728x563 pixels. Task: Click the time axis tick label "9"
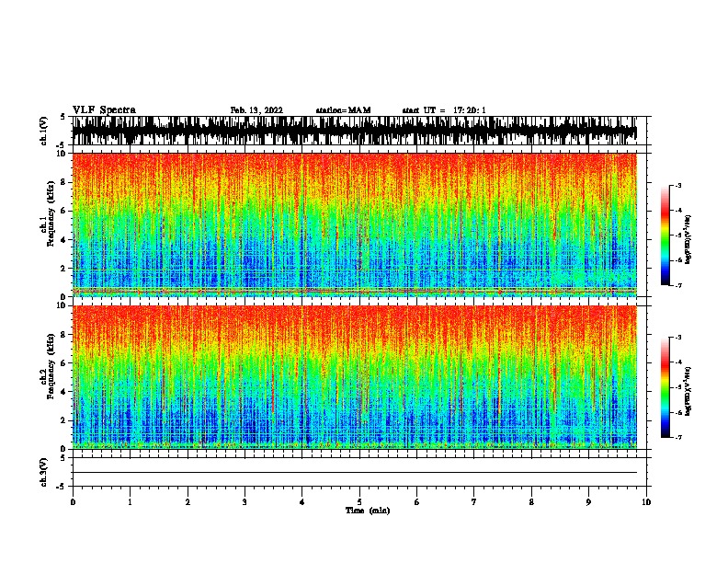pos(588,501)
